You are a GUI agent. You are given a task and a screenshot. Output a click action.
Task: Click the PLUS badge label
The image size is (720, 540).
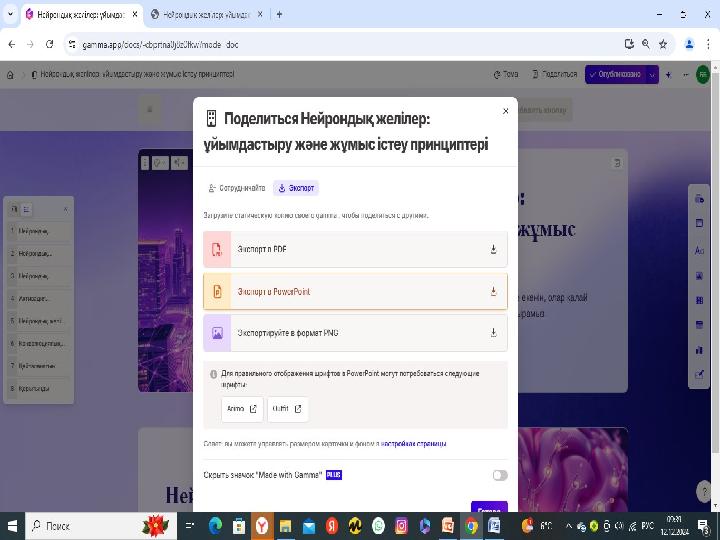(x=334, y=475)
